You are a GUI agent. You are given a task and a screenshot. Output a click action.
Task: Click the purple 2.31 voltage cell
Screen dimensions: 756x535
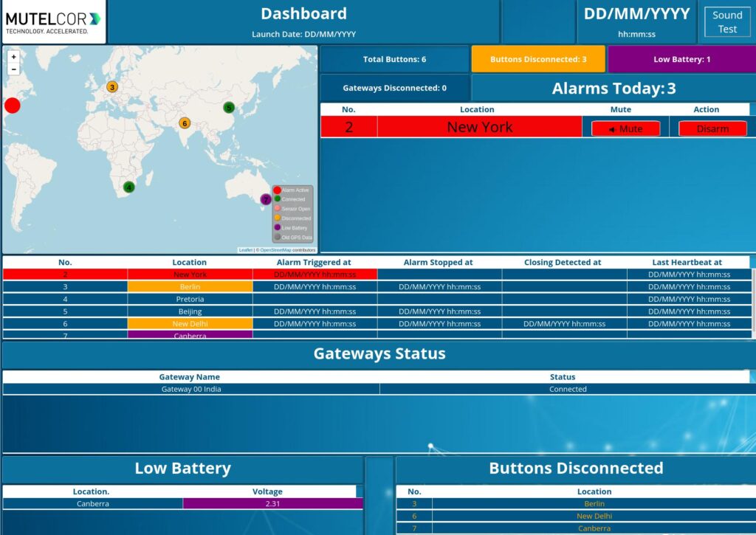[x=272, y=504]
